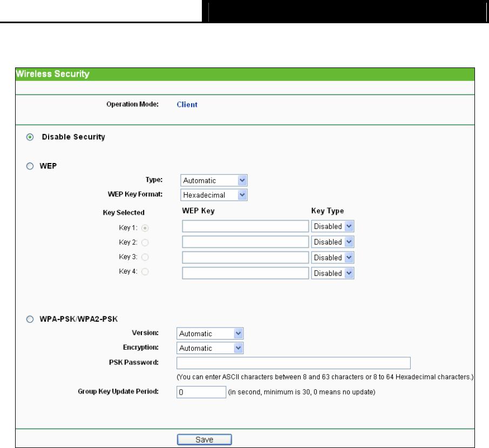The height and width of the screenshot is (448, 489).
Task: Choose the Key 4 radio button
Action: (x=145, y=271)
